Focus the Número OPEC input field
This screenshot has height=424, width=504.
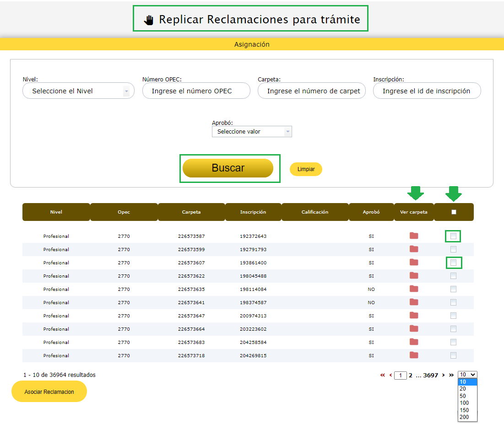click(196, 91)
